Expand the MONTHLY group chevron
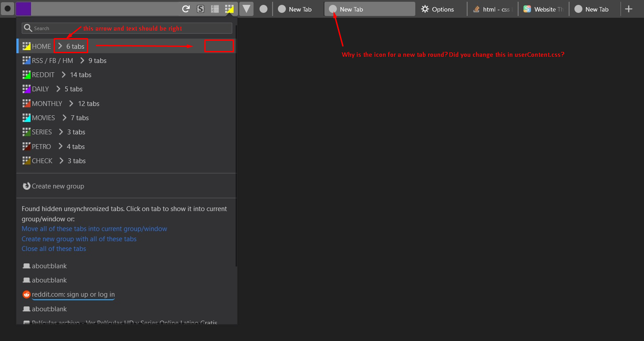The width and height of the screenshot is (644, 341). pyautogui.click(x=71, y=103)
